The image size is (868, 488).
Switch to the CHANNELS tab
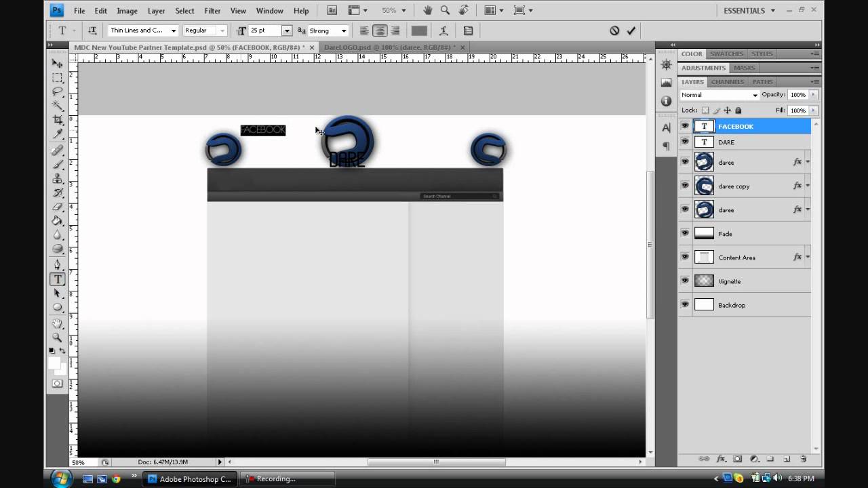point(728,82)
